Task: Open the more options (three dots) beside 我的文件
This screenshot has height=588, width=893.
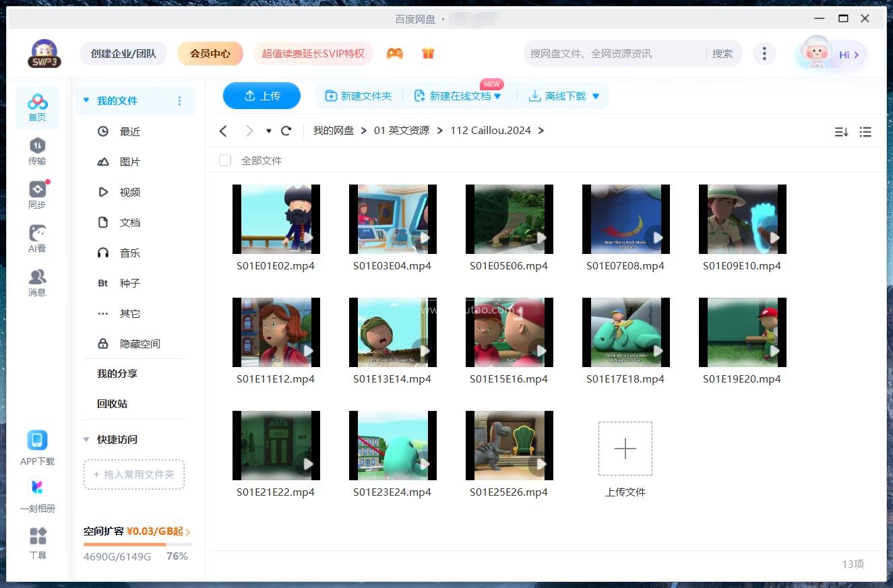Action: point(179,100)
